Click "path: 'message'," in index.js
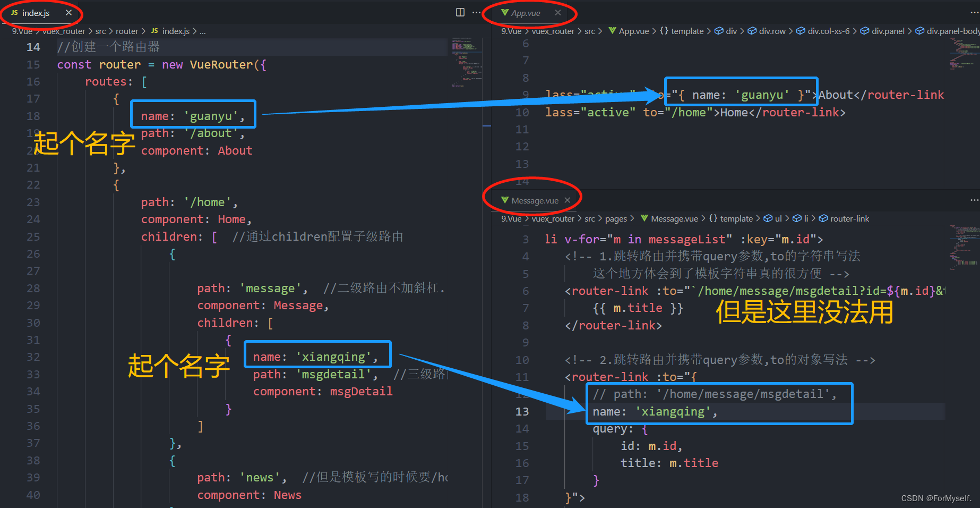 tap(253, 289)
